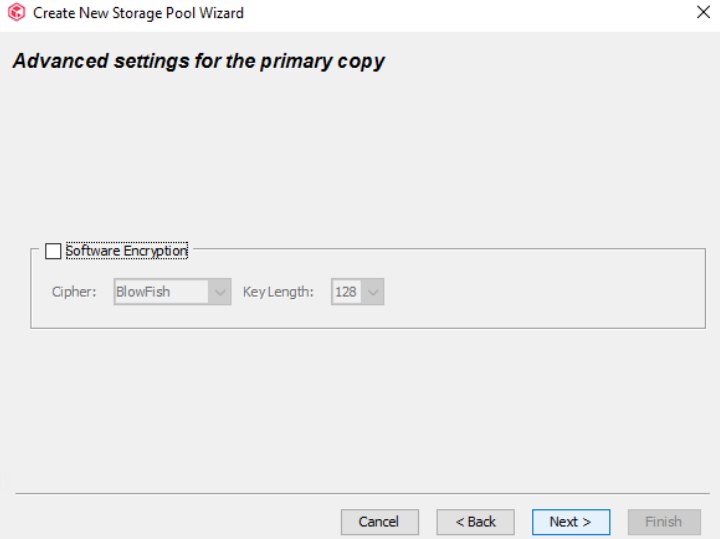
Task: Close the Create New Storage Pool Wizard
Action: (703, 13)
